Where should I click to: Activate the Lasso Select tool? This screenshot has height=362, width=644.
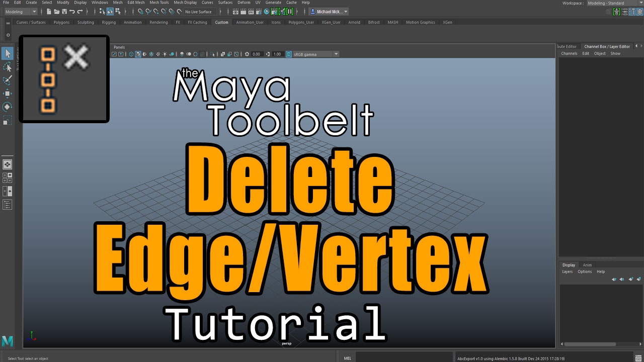point(8,67)
